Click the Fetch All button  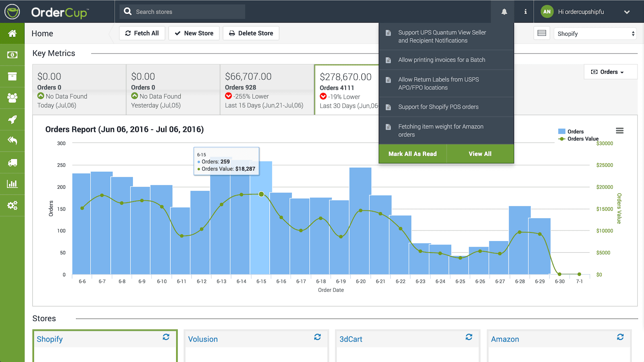coord(142,33)
